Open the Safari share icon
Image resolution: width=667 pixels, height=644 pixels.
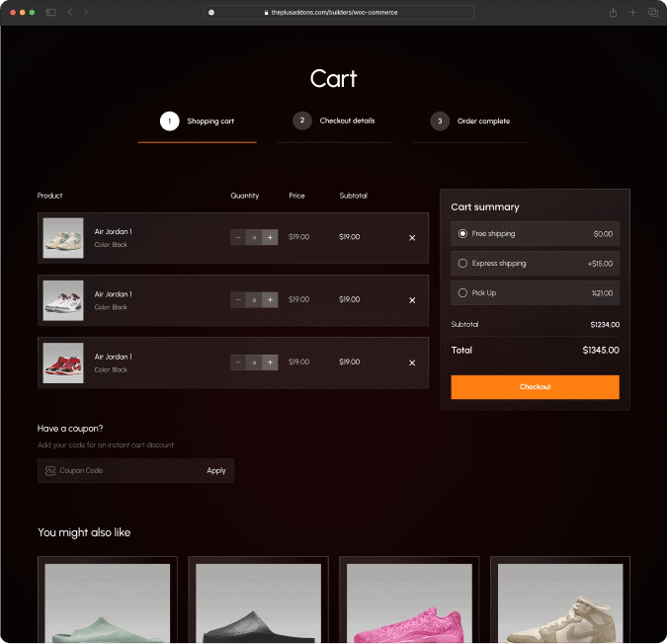coord(614,12)
